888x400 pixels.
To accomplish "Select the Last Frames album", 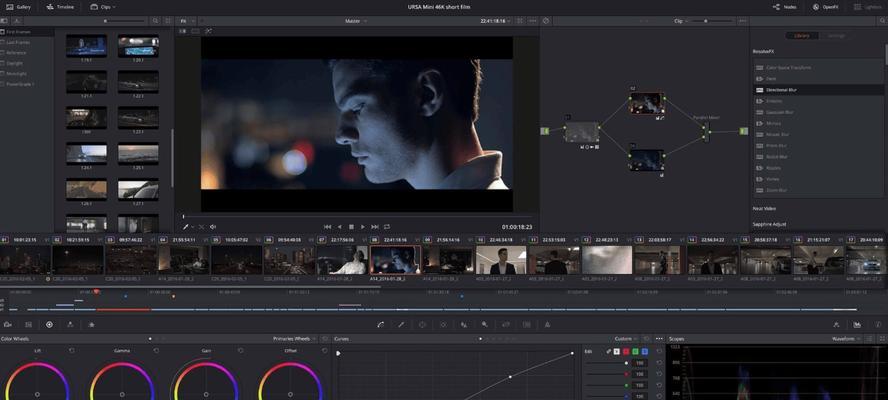I will click(x=27, y=42).
